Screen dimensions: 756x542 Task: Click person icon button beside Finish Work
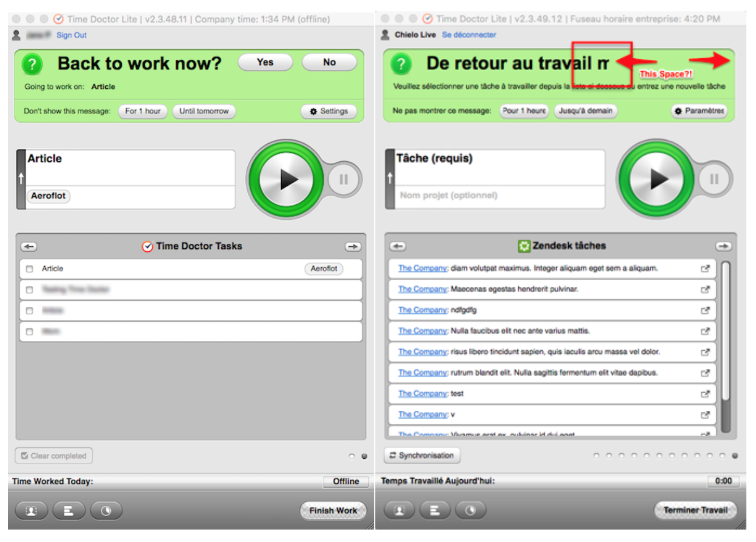click(x=32, y=511)
